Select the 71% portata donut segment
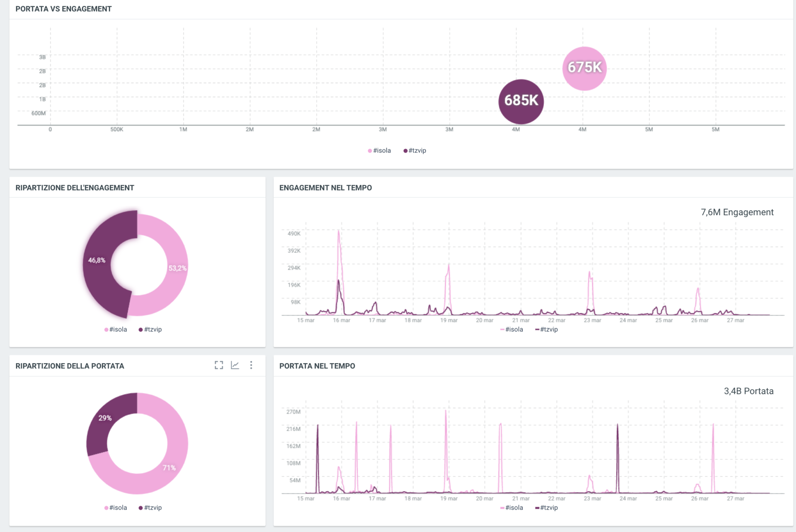The image size is (796, 532). (x=169, y=468)
